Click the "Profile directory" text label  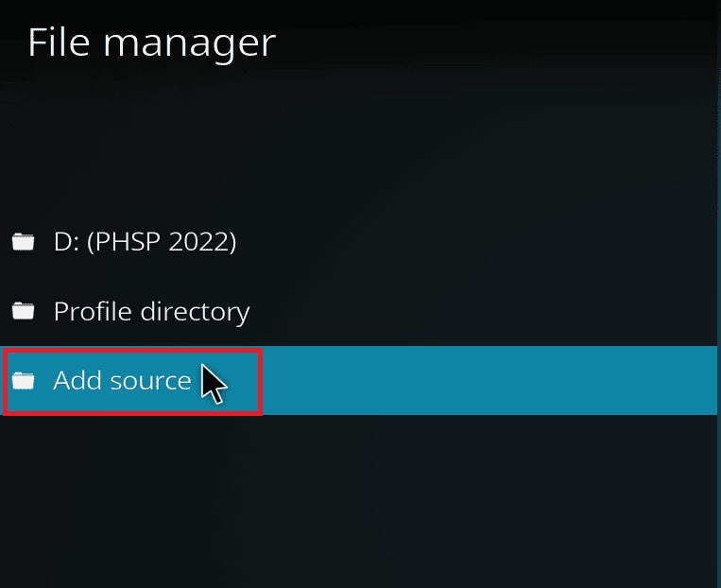pos(151,311)
